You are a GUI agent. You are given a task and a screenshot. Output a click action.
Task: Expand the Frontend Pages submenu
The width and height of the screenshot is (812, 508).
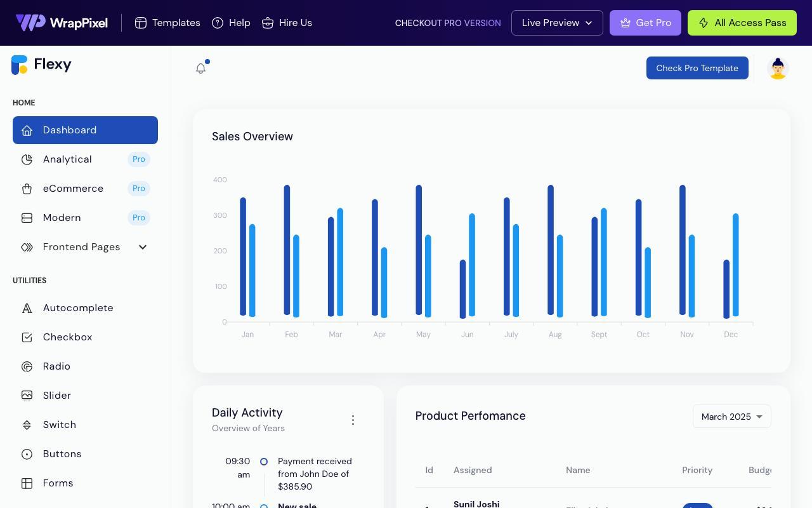85,247
